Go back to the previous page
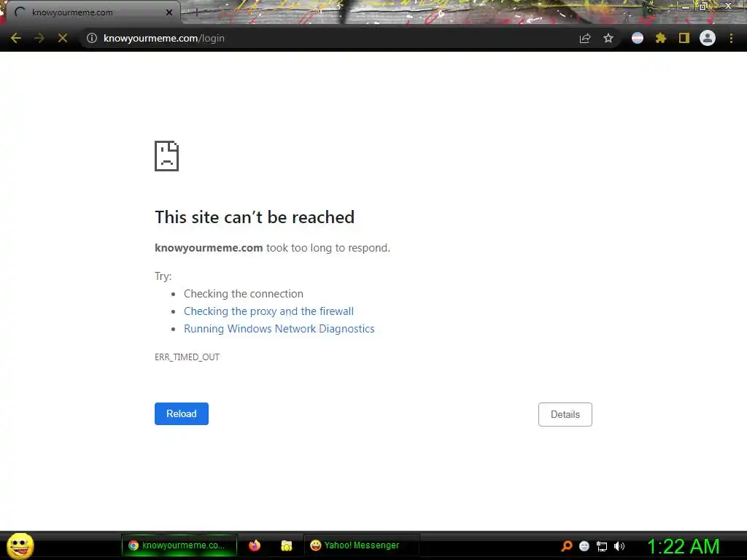Screen dimensions: 747x560 16,38
